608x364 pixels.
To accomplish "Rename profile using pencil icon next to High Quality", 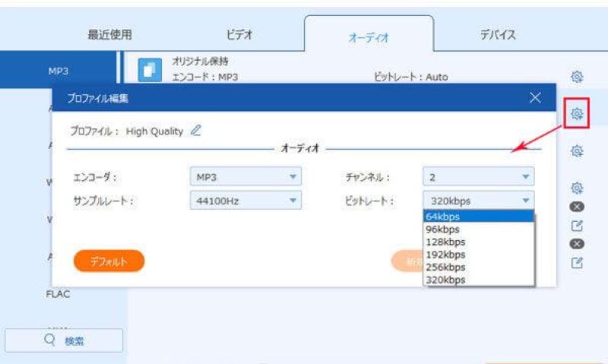I will (x=196, y=130).
